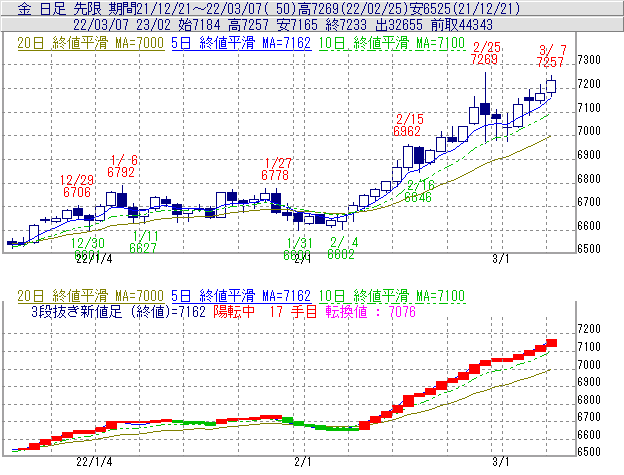Click the 2/4 low label 6602
The image size is (624, 475).
341,254
